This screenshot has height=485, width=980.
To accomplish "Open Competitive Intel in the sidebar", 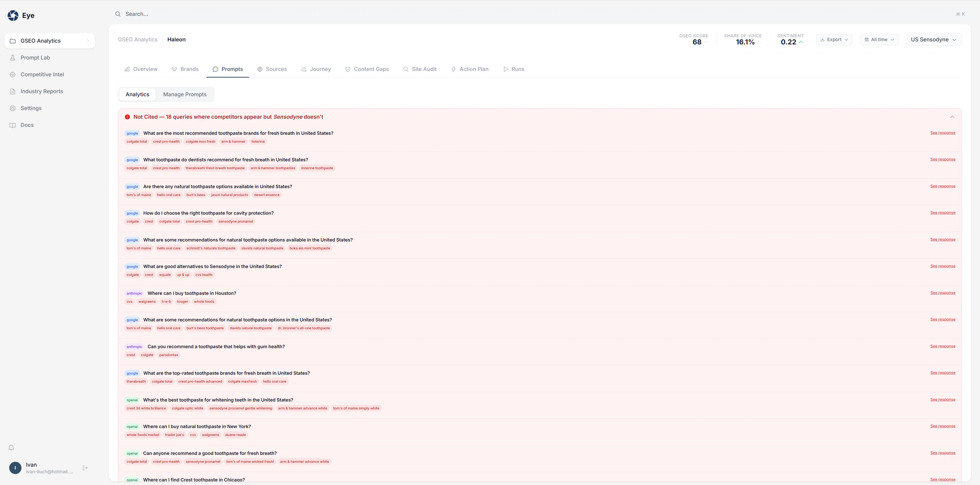I will pos(50,75).
